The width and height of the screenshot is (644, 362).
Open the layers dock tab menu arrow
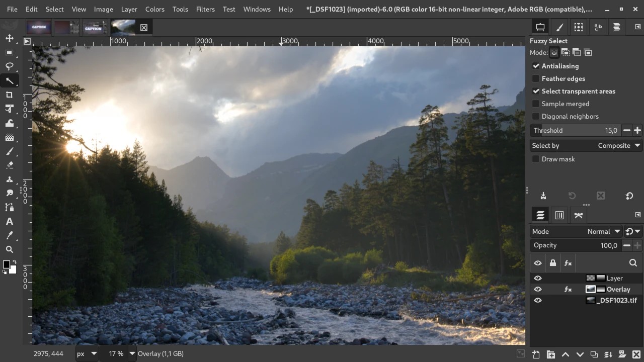(638, 215)
